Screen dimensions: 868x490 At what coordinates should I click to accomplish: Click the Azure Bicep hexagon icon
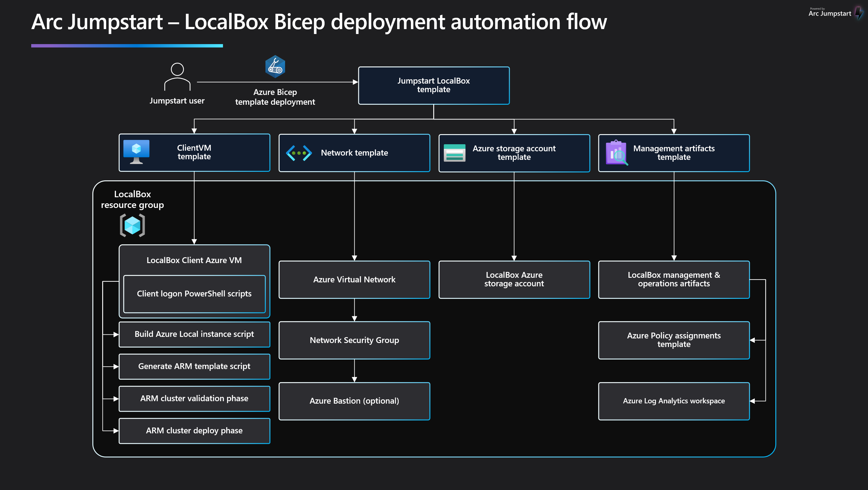point(275,66)
